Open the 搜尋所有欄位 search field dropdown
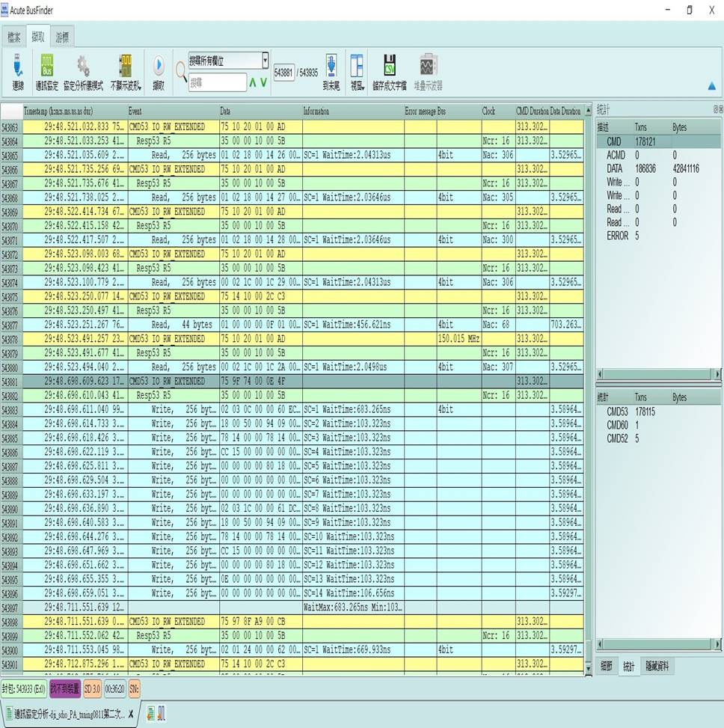Screen dimensions: 724x728 click(x=265, y=61)
